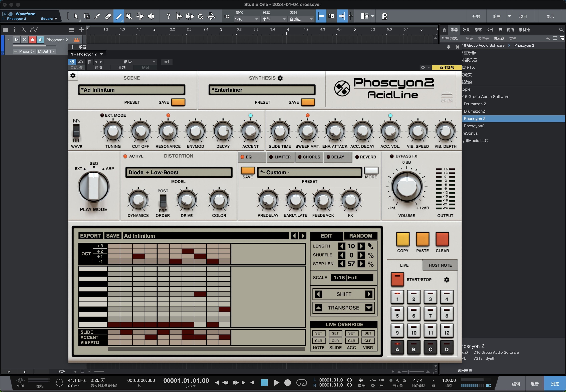Image resolution: width=566 pixels, height=392 pixels.
Task: Click TRANSPOSE up arrow button
Action: [318, 308]
